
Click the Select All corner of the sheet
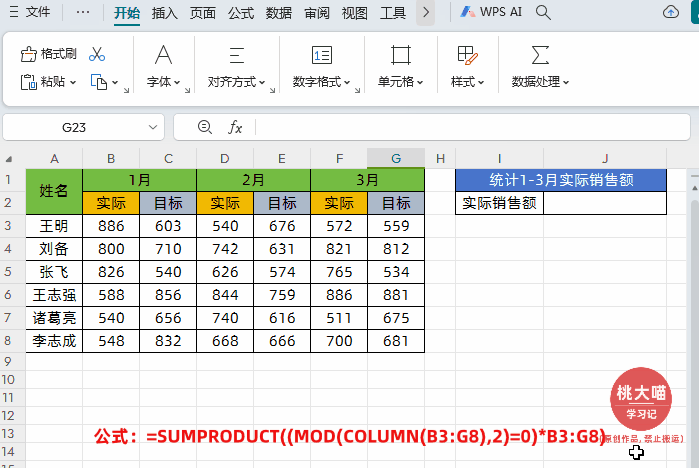pos(12,158)
